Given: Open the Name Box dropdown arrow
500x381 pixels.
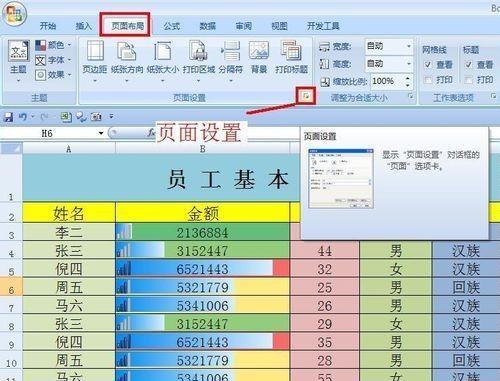Looking at the screenshot, I should click(x=101, y=134).
